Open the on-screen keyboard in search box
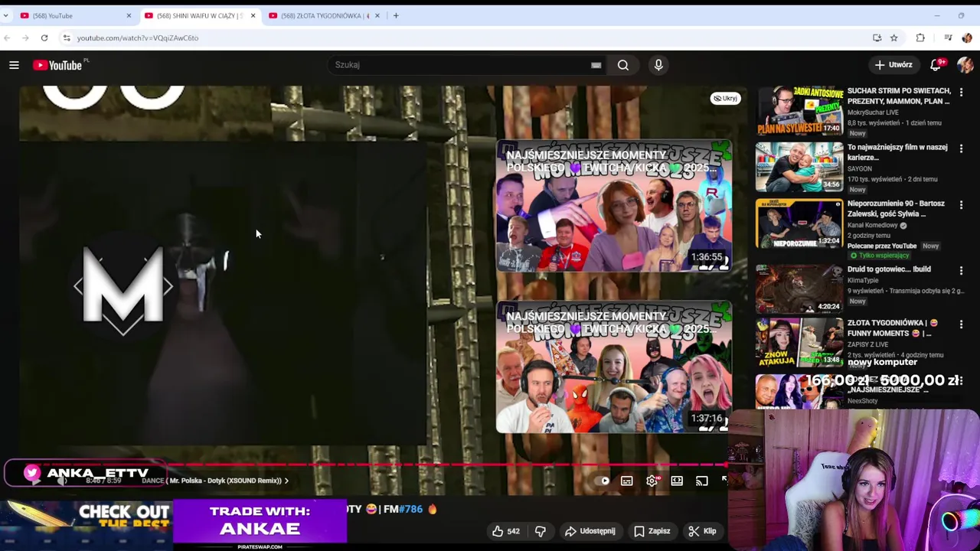The image size is (980, 551). (596, 65)
